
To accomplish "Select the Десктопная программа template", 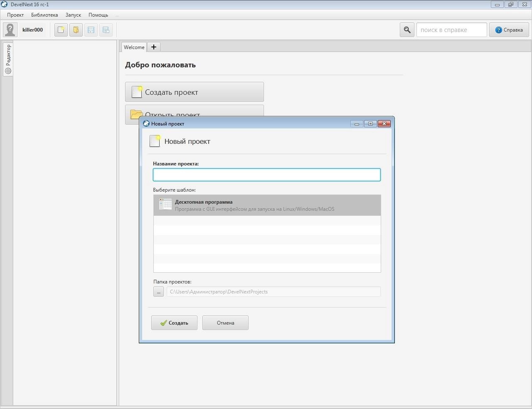I will [267, 205].
